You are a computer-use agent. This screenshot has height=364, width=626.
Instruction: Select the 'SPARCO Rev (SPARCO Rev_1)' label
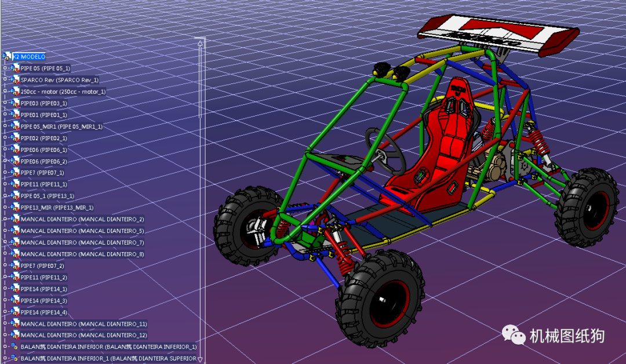tap(60, 80)
